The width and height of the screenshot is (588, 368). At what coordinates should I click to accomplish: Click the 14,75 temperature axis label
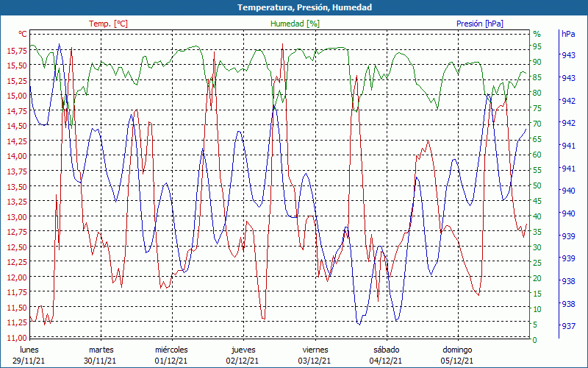click(17, 111)
